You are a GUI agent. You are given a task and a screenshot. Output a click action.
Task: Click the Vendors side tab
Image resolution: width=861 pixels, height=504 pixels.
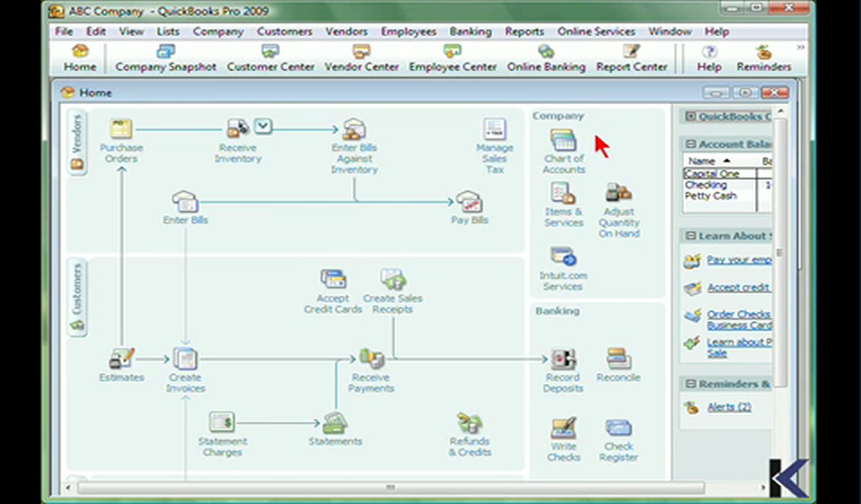(x=77, y=142)
